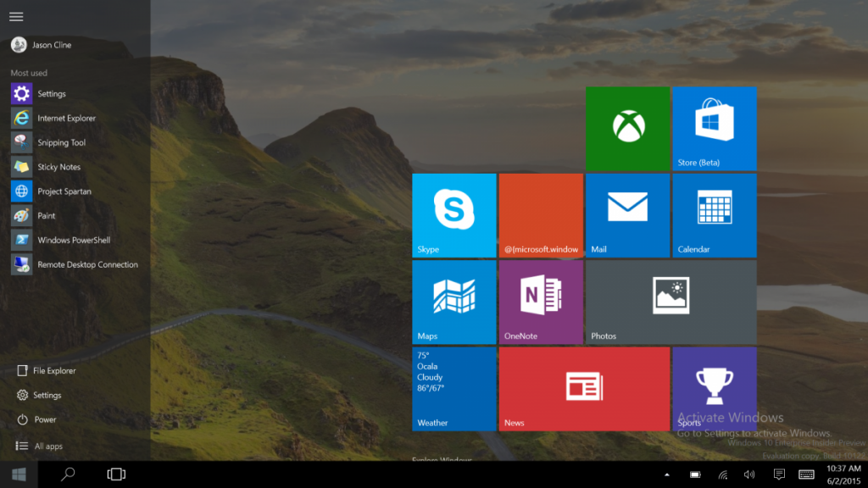
Task: Click the Windows Start button
Action: 19,474
